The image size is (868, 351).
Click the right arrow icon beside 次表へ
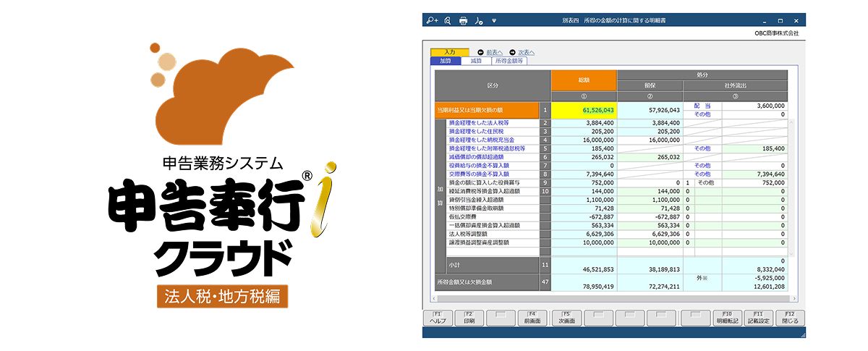[512, 53]
